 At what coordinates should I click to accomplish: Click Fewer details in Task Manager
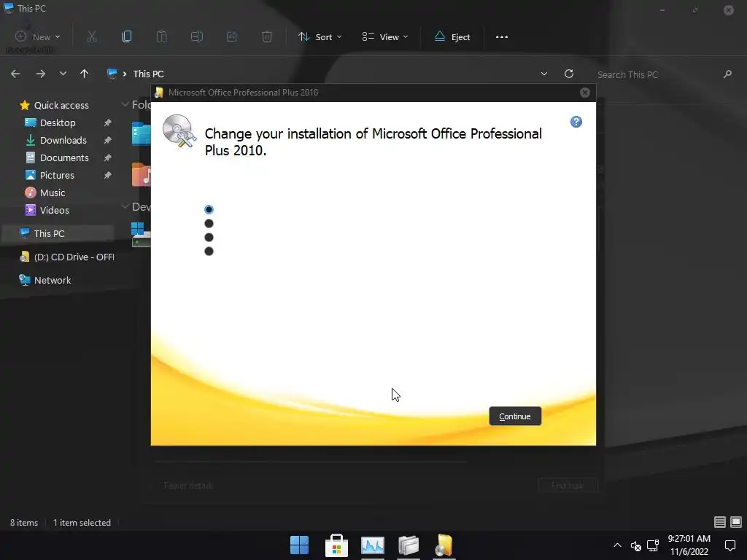coord(188,486)
